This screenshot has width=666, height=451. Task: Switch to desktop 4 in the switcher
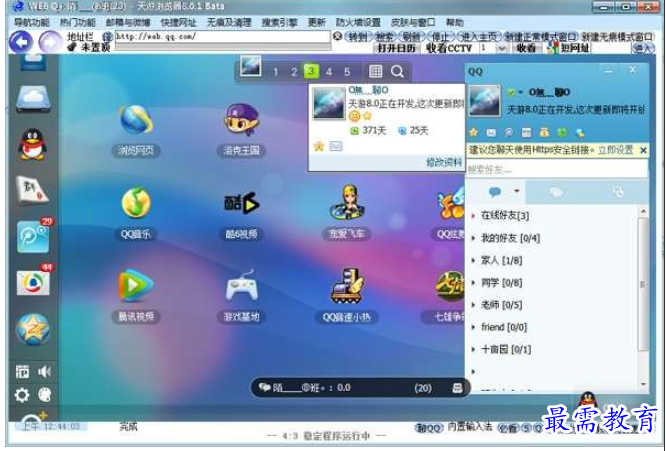328,71
